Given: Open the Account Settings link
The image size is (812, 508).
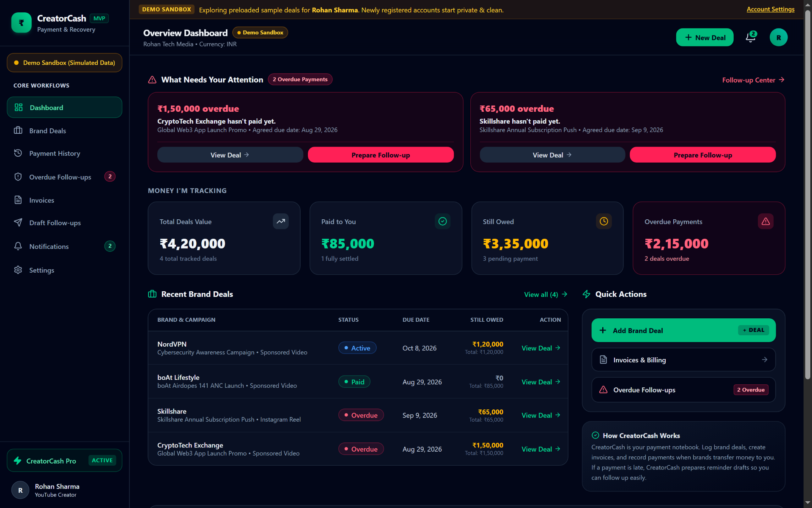Looking at the screenshot, I should (x=771, y=9).
